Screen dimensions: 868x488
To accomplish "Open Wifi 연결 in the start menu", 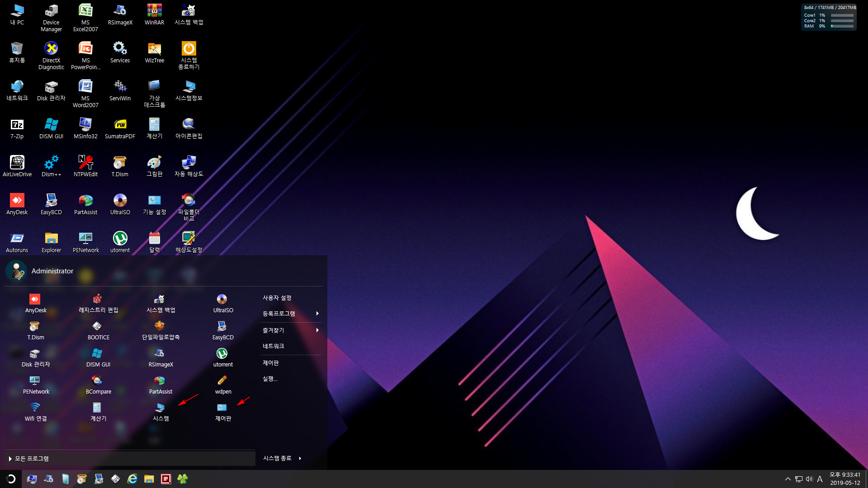I will point(36,412).
